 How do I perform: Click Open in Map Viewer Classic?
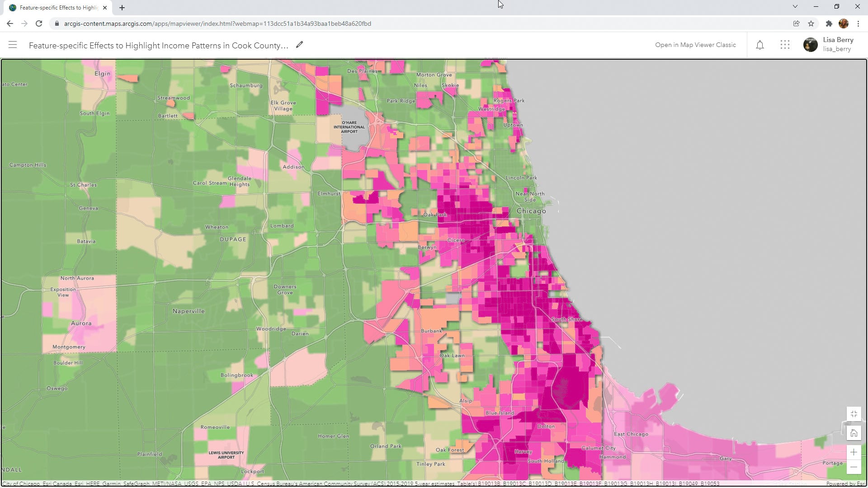pos(695,45)
